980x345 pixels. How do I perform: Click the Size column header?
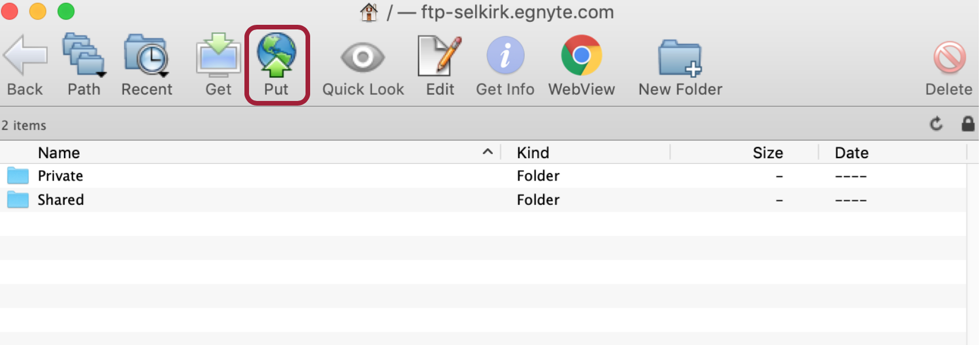click(768, 152)
